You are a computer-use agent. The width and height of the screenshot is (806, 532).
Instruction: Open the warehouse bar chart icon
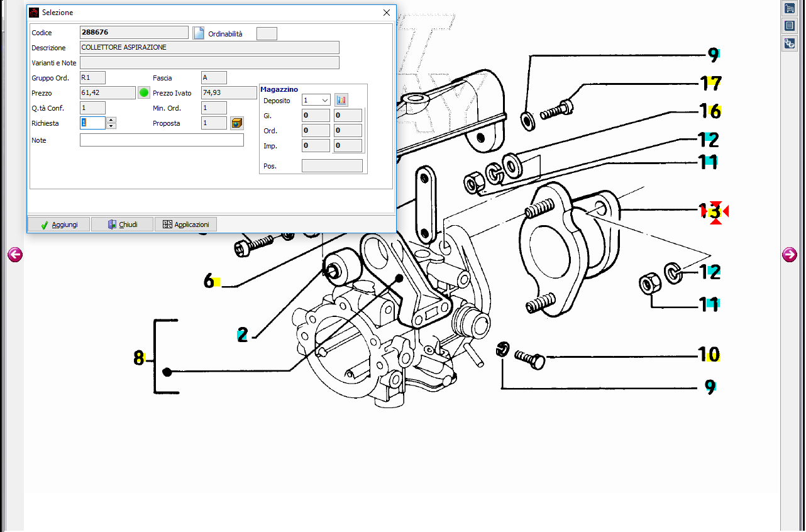[x=341, y=100]
